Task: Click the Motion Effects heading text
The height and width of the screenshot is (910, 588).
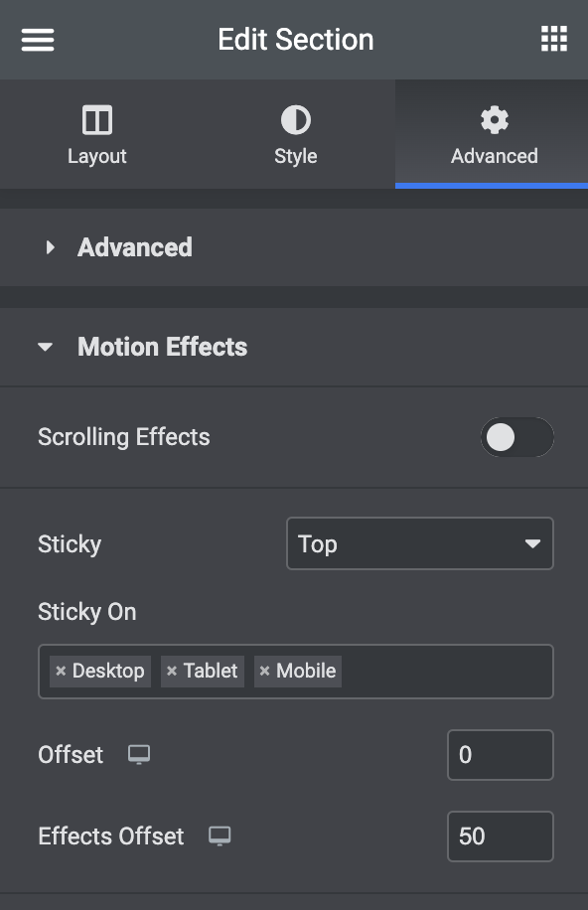Action: 163,347
